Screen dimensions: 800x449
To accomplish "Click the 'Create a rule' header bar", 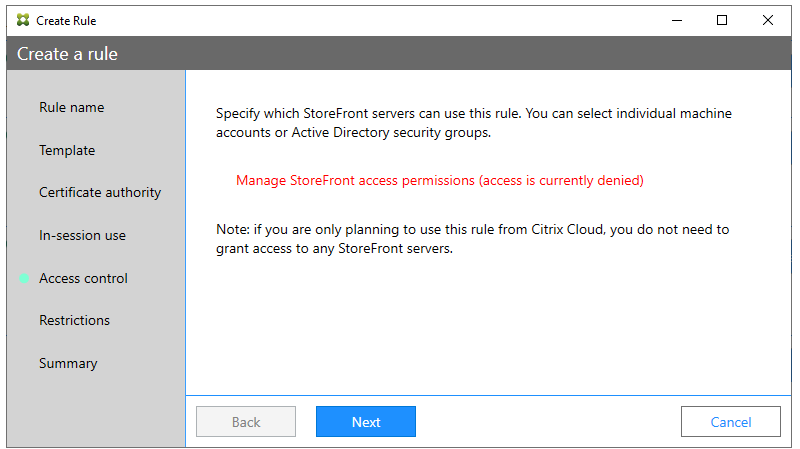I will (x=400, y=54).
